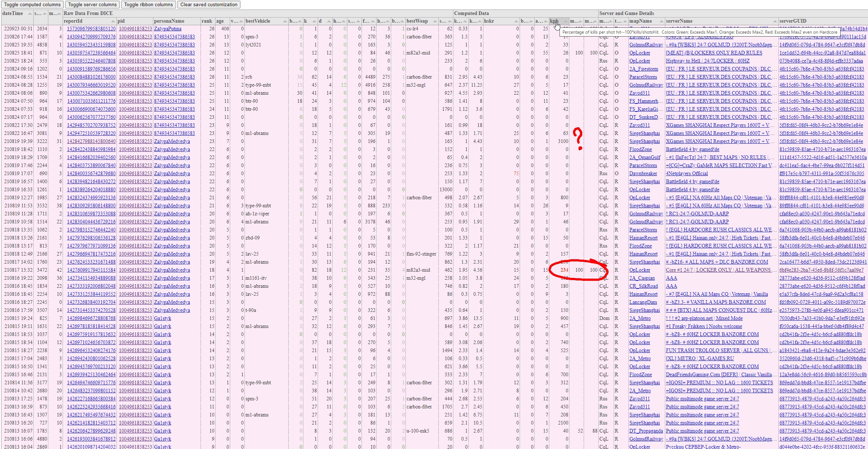The width and height of the screenshot is (868, 449).
Task: Open the 2A_Caspian map link
Action: pos(642,278)
